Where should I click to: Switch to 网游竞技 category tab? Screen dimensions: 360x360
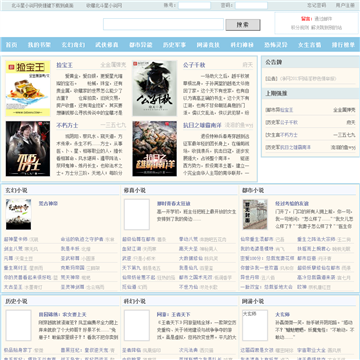click(x=208, y=45)
